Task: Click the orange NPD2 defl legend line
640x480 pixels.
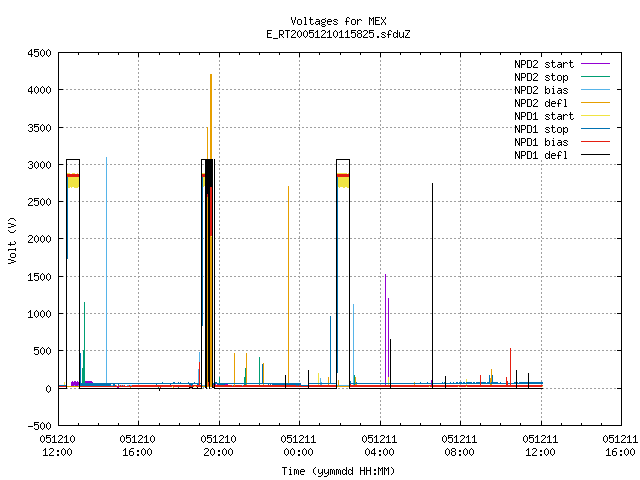Action: pyautogui.click(x=595, y=103)
